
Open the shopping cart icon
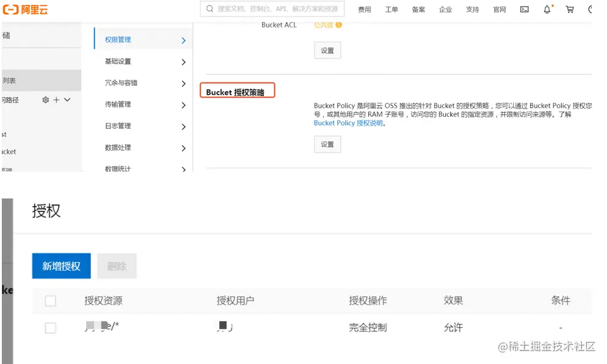(x=570, y=9)
